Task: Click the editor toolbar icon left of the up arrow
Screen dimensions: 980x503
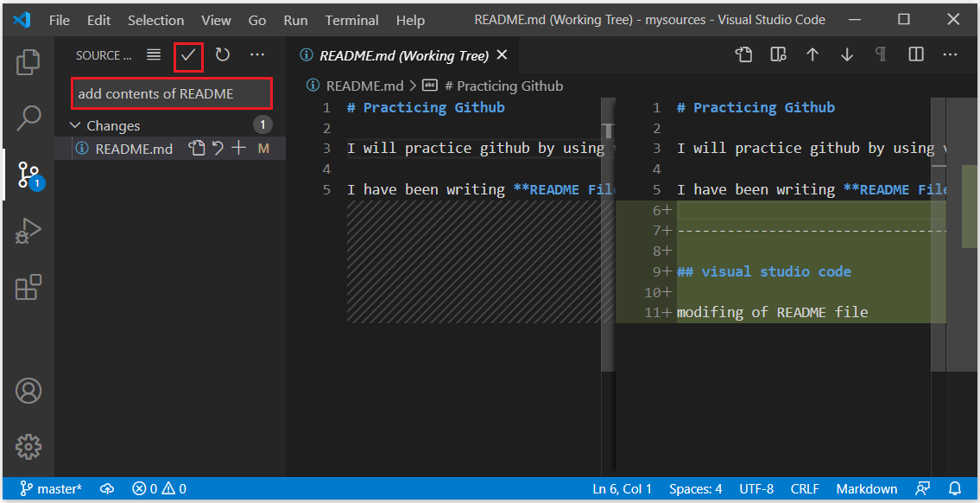Action: pyautogui.click(x=777, y=55)
